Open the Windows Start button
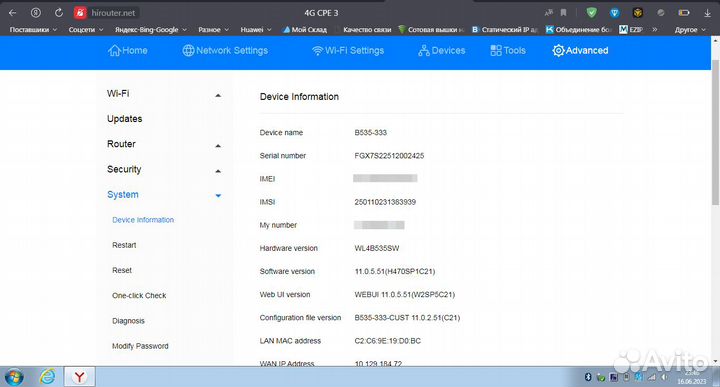 14,377
